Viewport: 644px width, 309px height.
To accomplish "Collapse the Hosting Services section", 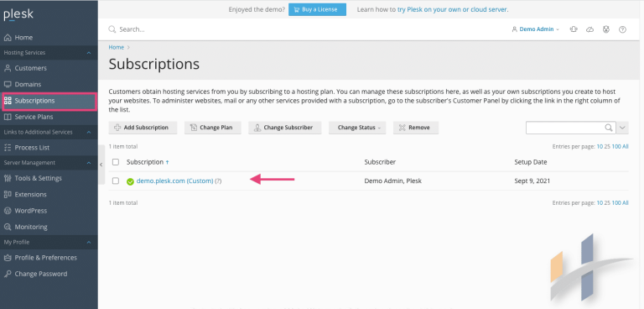I will pyautogui.click(x=89, y=53).
